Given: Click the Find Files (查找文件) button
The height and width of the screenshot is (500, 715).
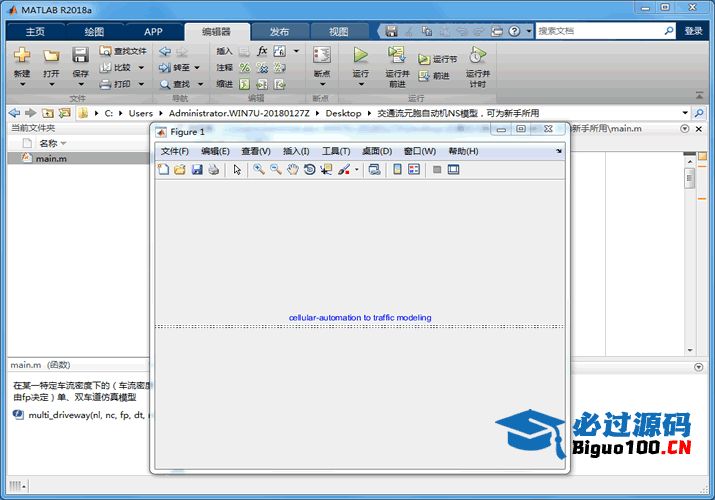Looking at the screenshot, I should [x=123, y=51].
